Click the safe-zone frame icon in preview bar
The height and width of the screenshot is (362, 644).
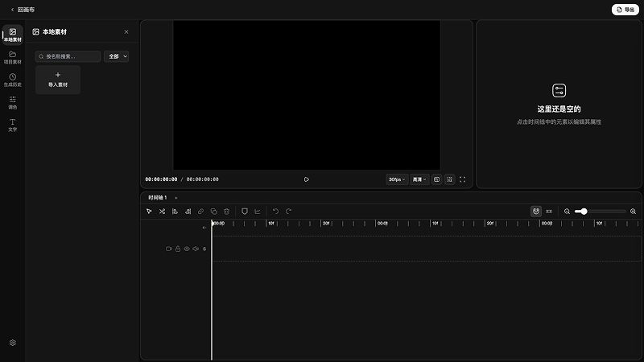450,179
